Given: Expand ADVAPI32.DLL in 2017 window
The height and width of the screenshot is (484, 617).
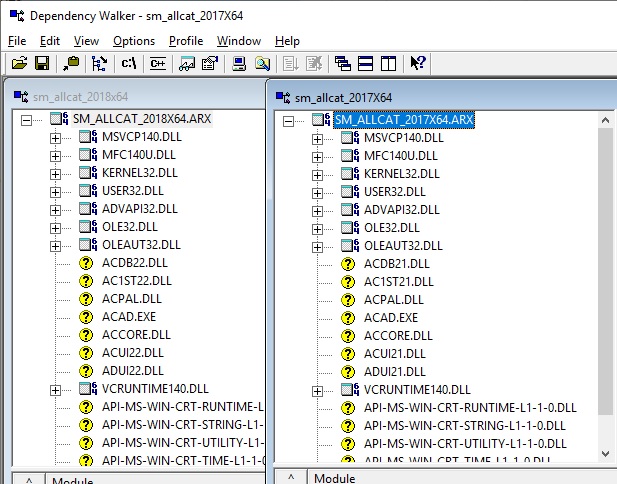Looking at the screenshot, I should pyautogui.click(x=318, y=211).
